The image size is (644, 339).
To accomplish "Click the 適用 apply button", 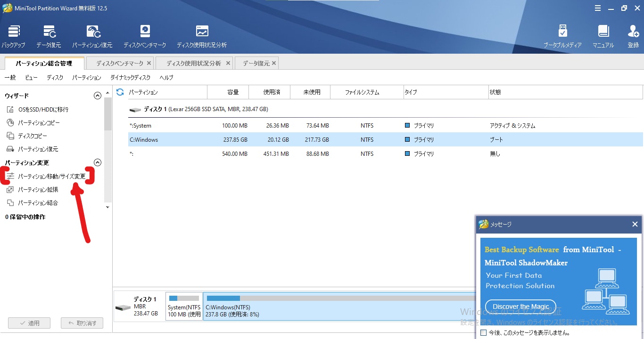I will point(29,323).
